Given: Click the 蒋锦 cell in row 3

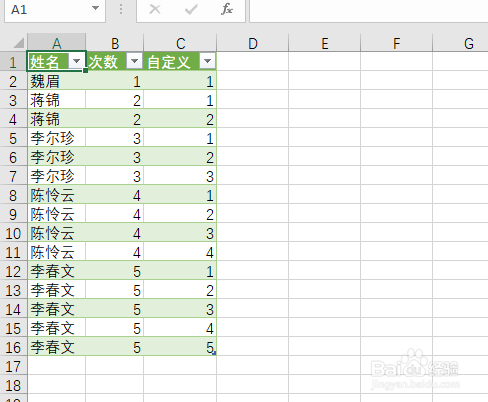Looking at the screenshot, I should coord(56,100).
